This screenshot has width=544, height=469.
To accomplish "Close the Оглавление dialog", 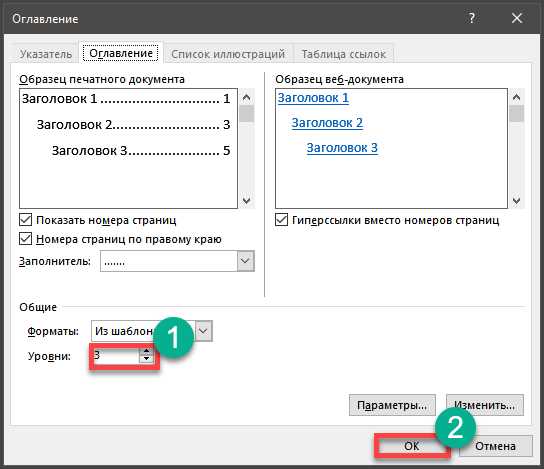I will [517, 18].
